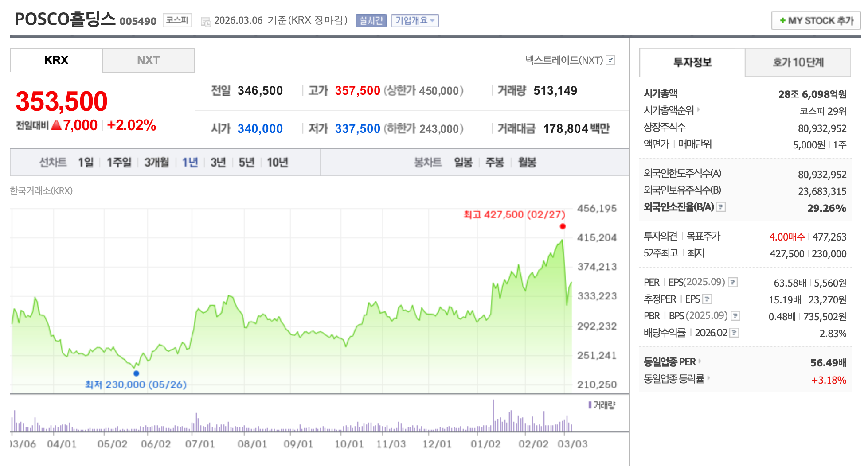Click the 코스피 market badge
868x466 pixels.
[177, 20]
